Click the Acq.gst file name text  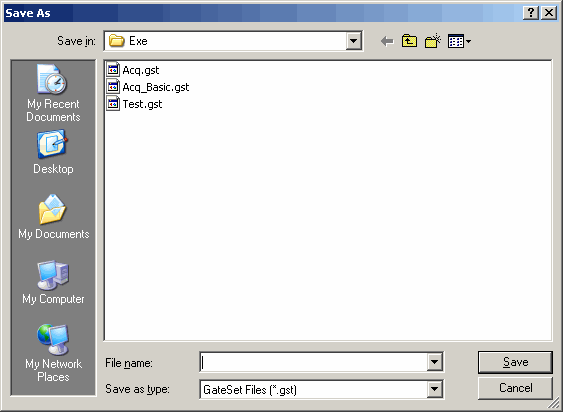[x=141, y=70]
